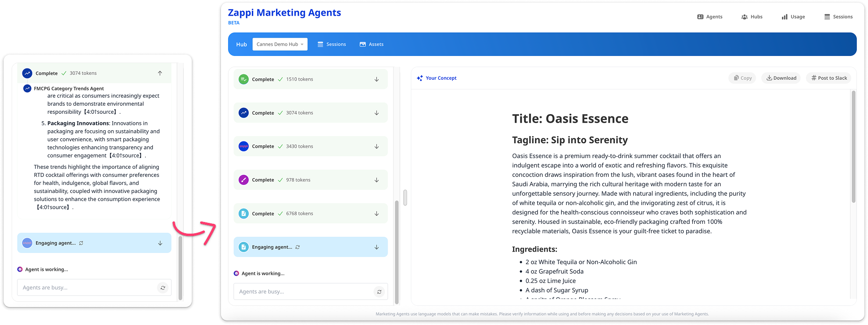Open Cannes Demo Hub dropdown
The width and height of the screenshot is (868, 325).
click(x=280, y=44)
